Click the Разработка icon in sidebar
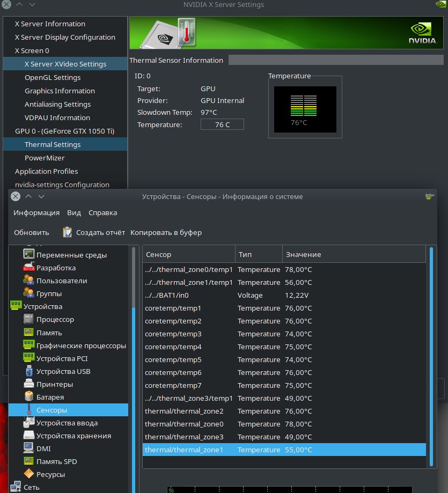The image size is (448, 493). [x=28, y=267]
